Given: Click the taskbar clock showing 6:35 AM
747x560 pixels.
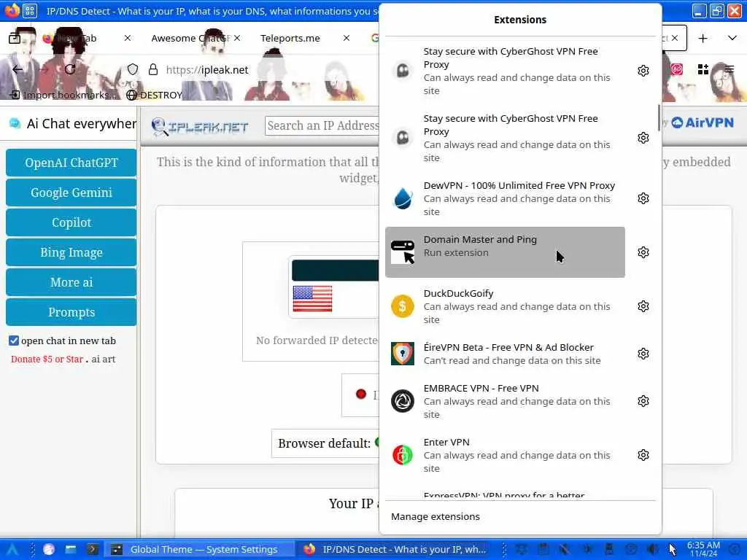Looking at the screenshot, I should pos(703,549).
